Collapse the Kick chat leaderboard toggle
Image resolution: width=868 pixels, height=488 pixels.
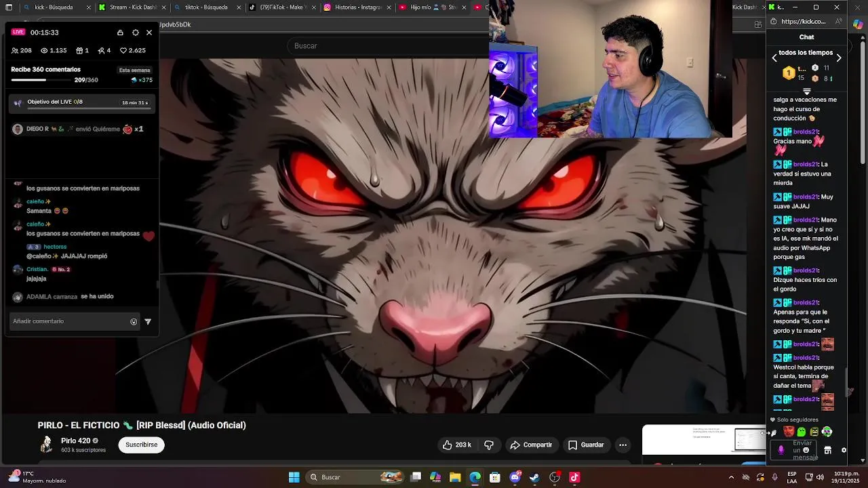pyautogui.click(x=807, y=91)
